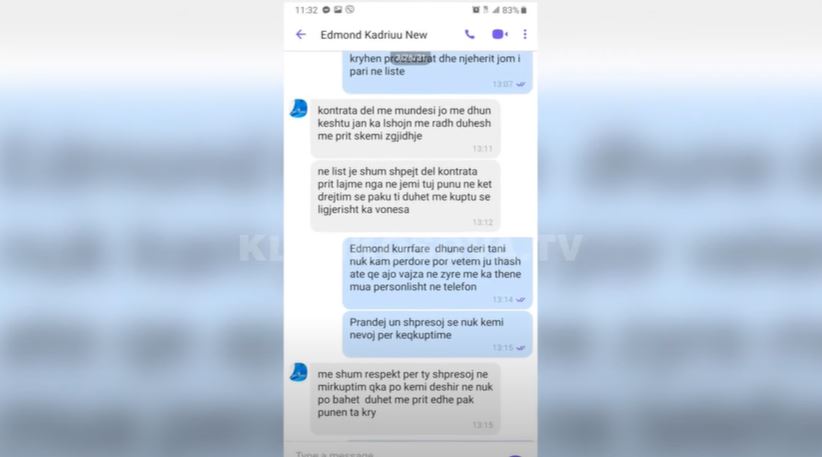Tap the alarm icon in status bar
The height and width of the screenshot is (457, 822).
tap(476, 10)
